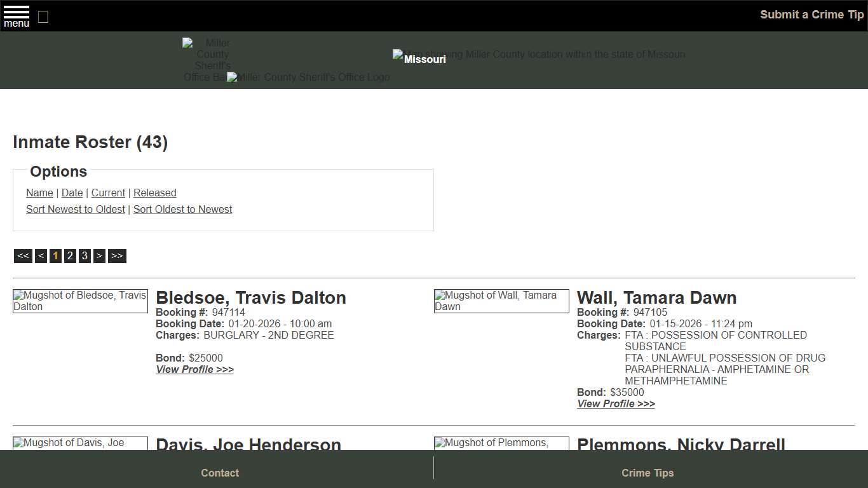Image resolution: width=868 pixels, height=488 pixels.
Task: Open mugshot of Wall, Tamara Dawn
Action: pyautogui.click(x=501, y=301)
